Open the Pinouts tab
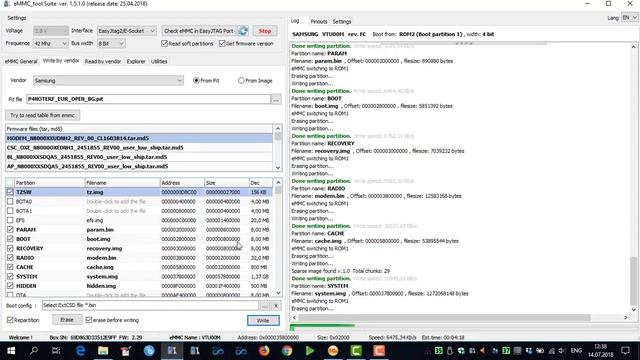Screen dimensions: 640x360 click(x=318, y=22)
